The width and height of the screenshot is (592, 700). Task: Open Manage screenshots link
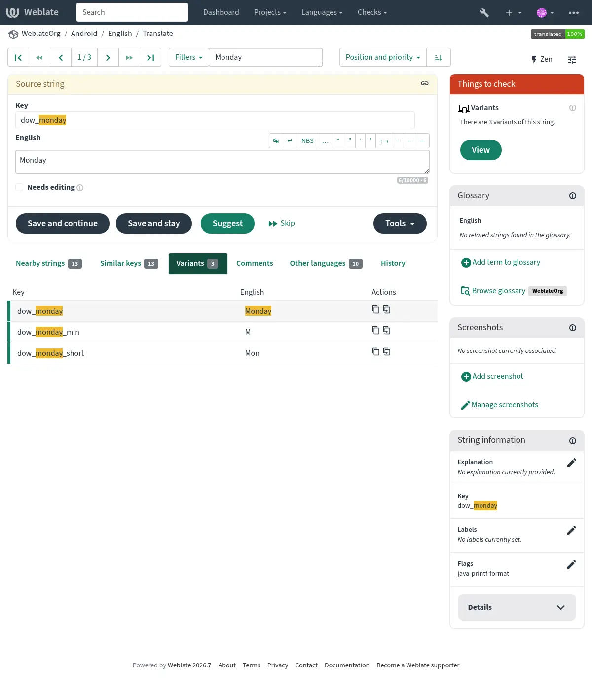[x=499, y=405]
